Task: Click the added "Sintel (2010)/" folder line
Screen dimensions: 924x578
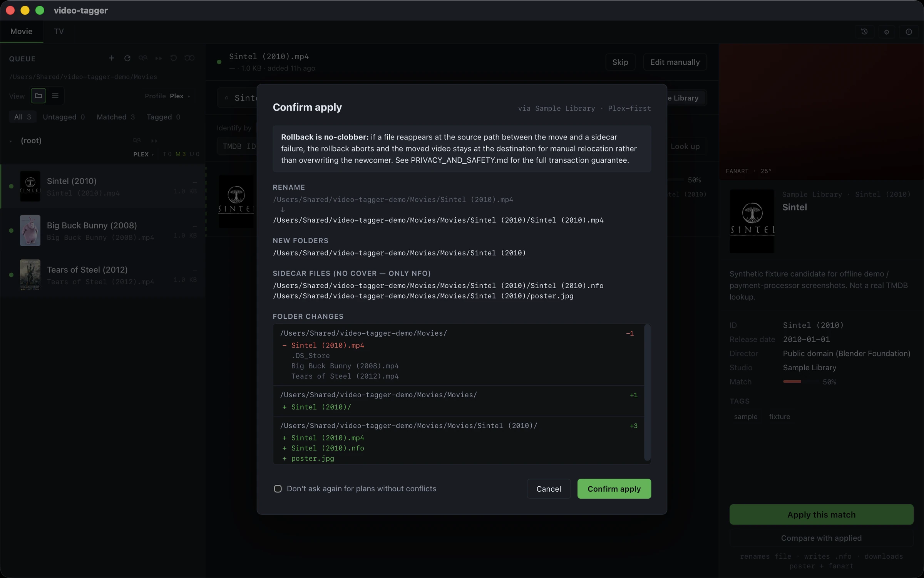Action: coord(317,407)
